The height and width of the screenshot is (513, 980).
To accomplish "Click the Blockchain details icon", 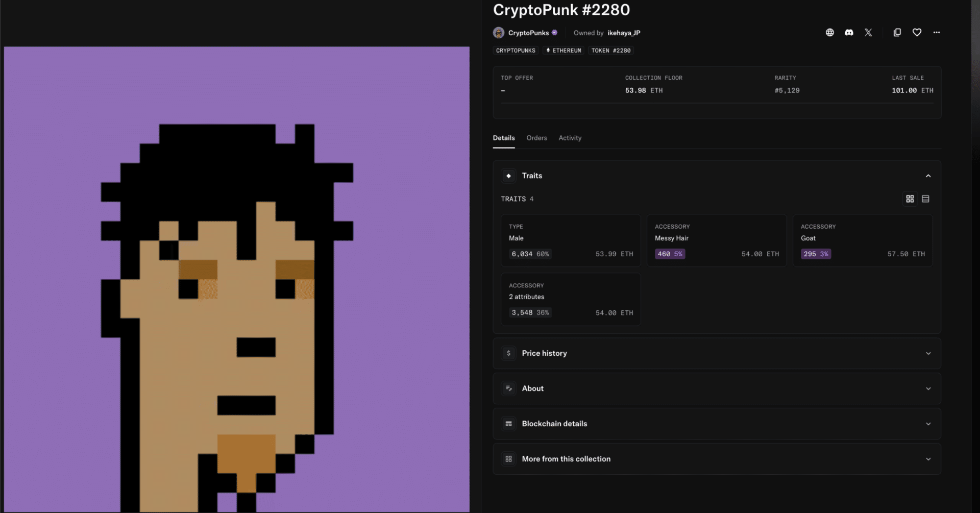I will pyautogui.click(x=508, y=424).
